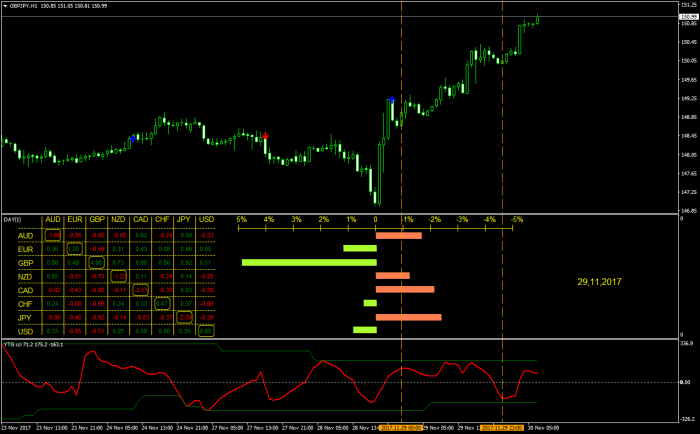Click the blue up arrow above 28 Nov rally candle
The width and height of the screenshot is (700, 434).
pyautogui.click(x=392, y=100)
